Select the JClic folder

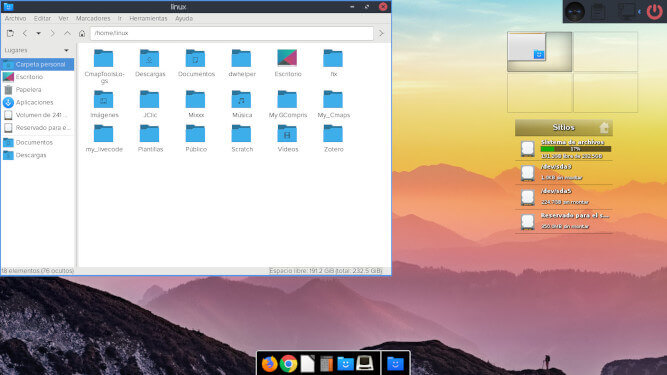[149, 99]
